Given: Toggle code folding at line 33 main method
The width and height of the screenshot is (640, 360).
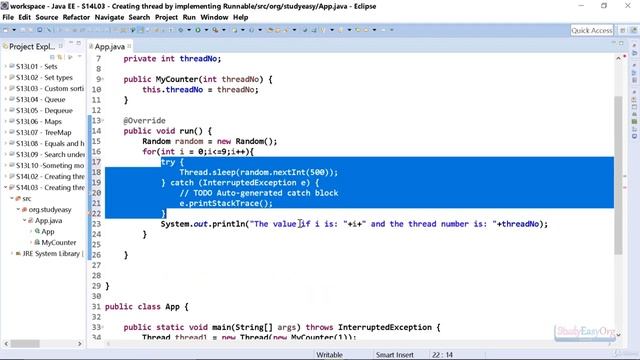Looking at the screenshot, I should click(x=102, y=327).
